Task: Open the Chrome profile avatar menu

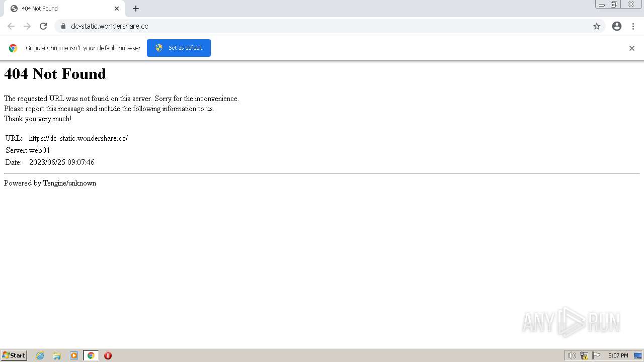Action: tap(617, 26)
